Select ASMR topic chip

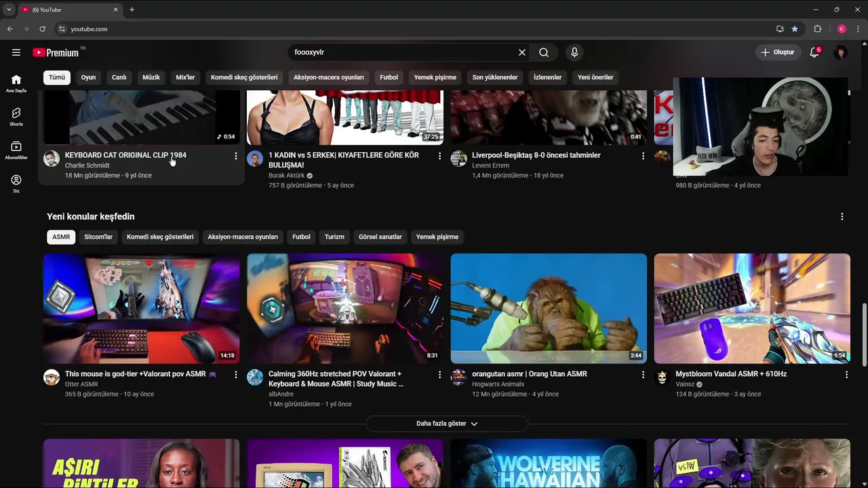61,237
